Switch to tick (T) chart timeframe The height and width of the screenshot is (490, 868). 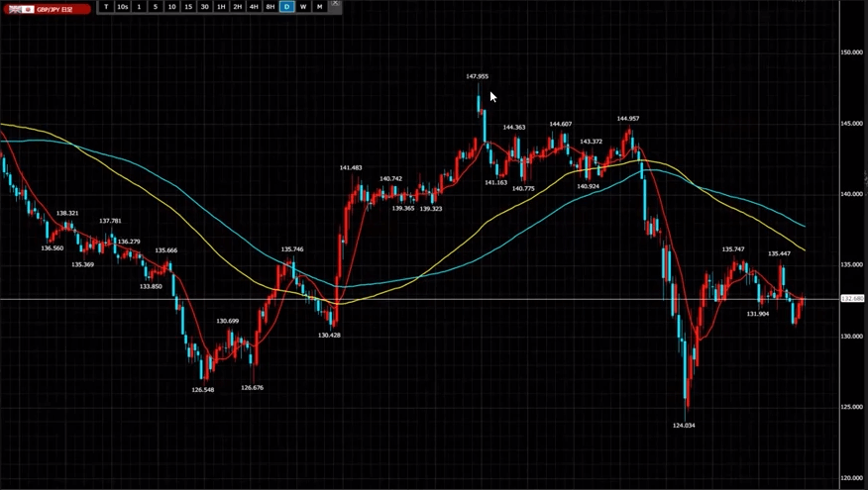pos(106,7)
